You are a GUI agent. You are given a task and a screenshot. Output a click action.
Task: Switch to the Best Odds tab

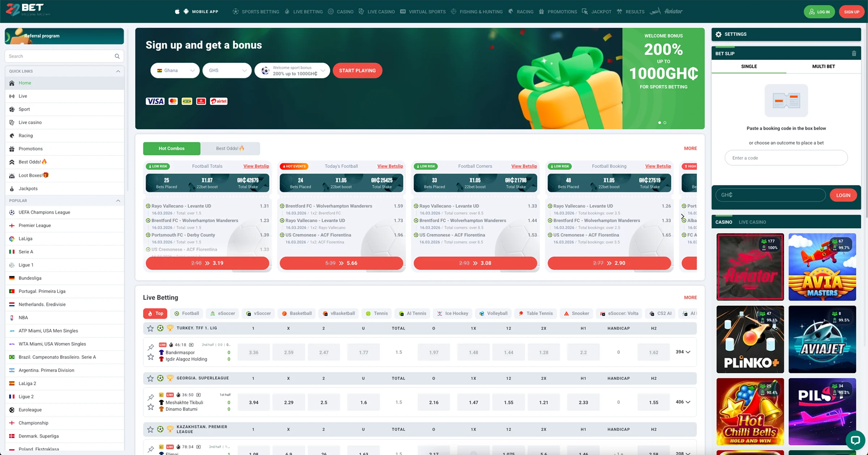coord(230,148)
